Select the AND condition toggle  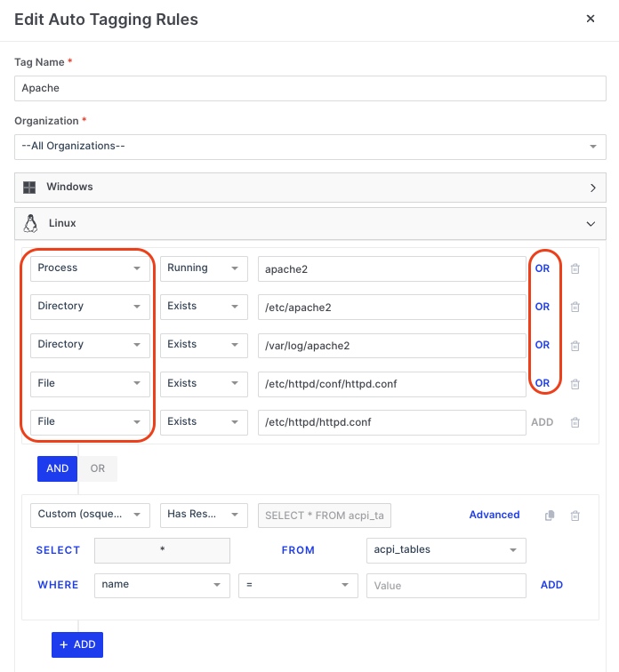coord(57,468)
